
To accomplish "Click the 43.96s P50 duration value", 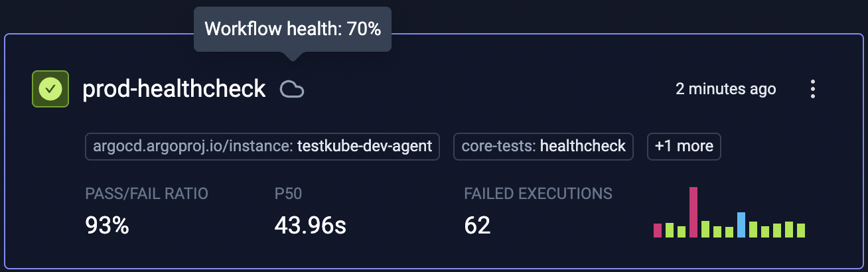I will click(x=310, y=226).
